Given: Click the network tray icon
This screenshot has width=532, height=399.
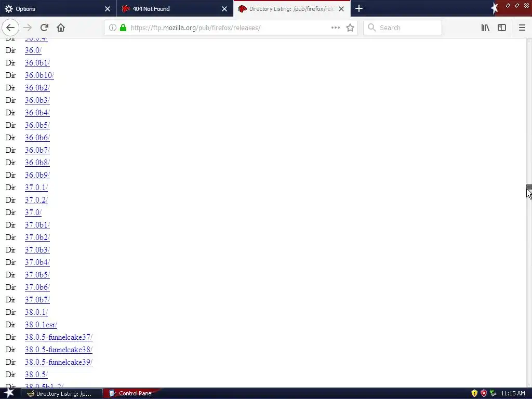Looking at the screenshot, I should point(494,394).
